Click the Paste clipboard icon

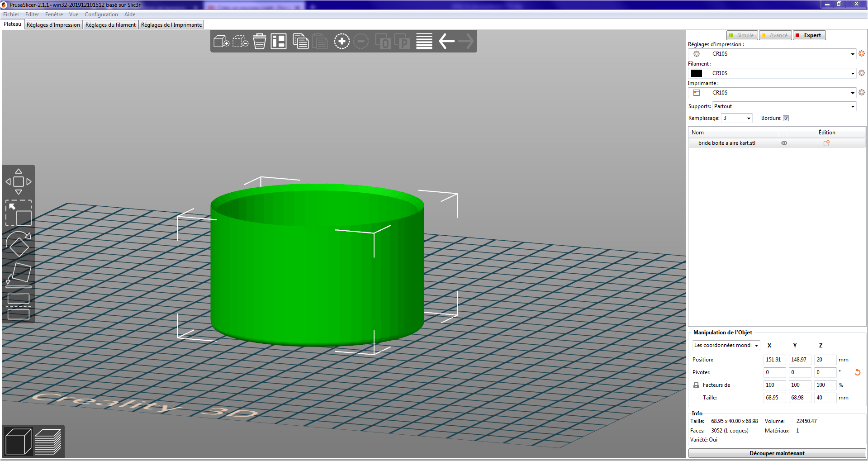(319, 42)
